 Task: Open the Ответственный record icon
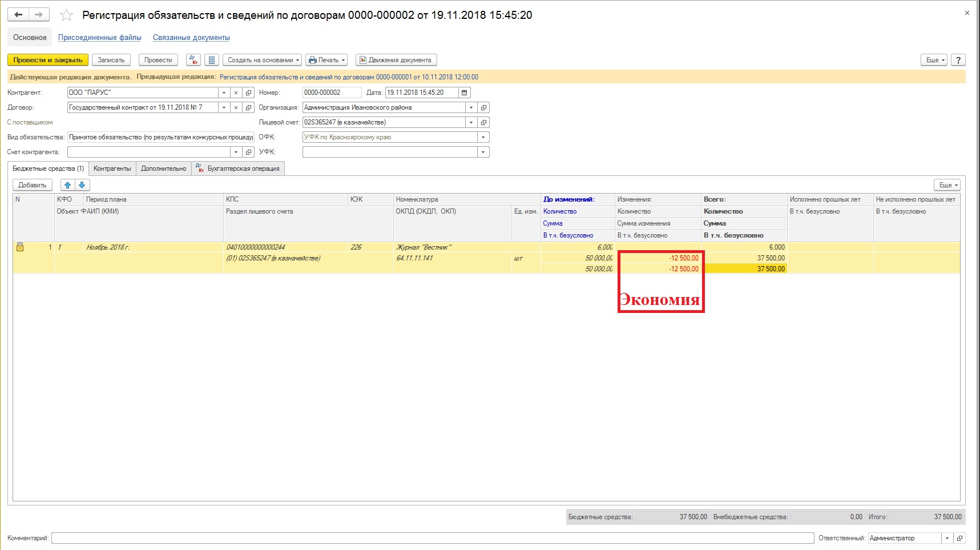(960, 538)
